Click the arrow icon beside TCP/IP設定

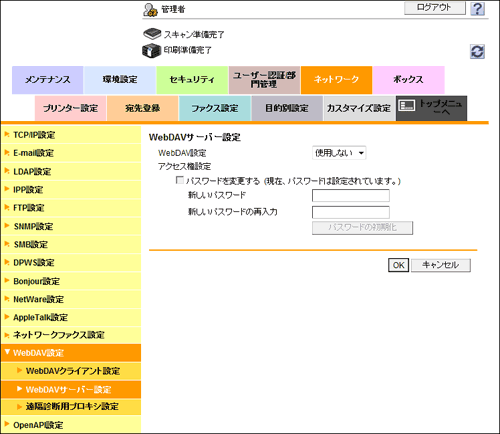click(x=6, y=135)
